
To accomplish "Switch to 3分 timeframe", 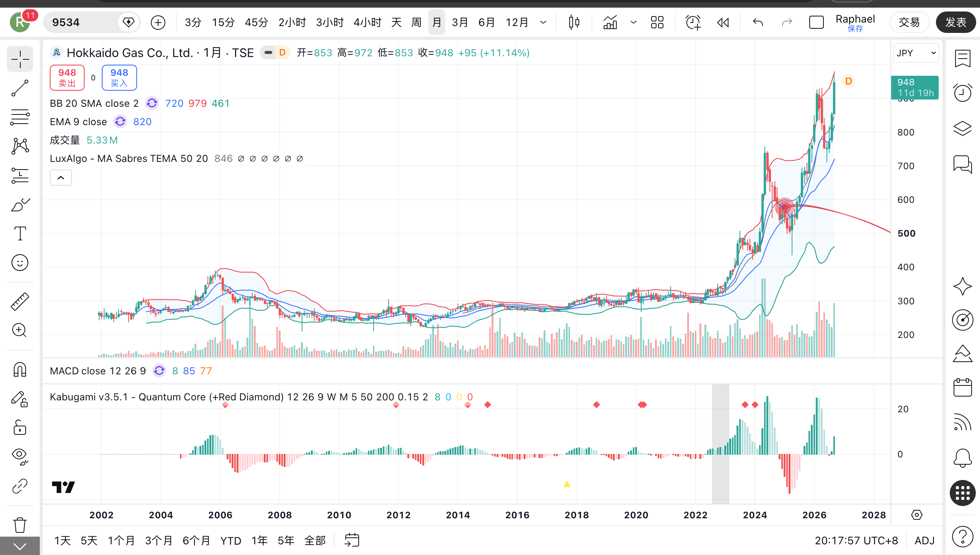I will coord(193,23).
